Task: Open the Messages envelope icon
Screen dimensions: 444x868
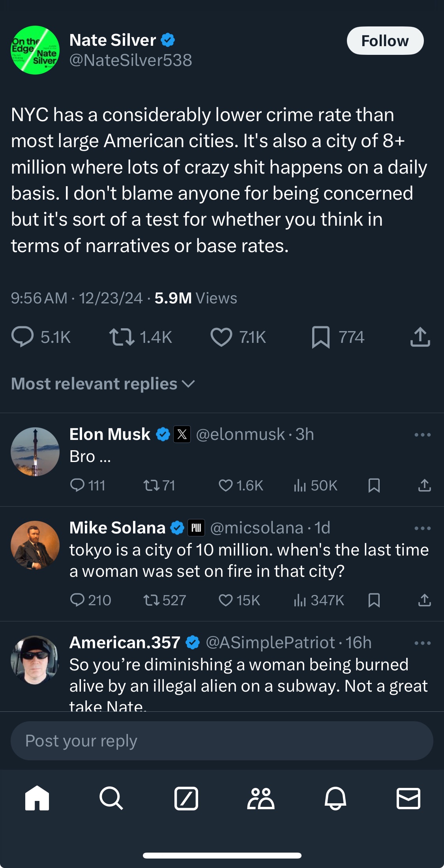Action: (x=408, y=798)
